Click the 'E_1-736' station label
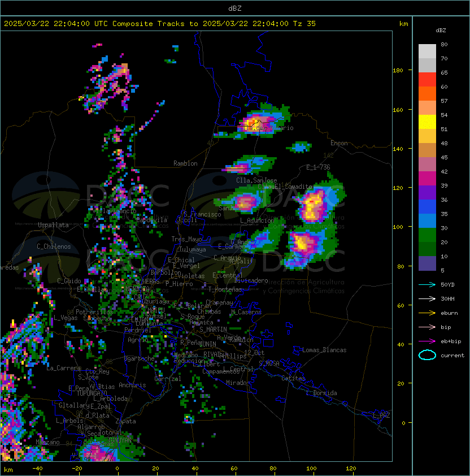This screenshot has height=476, width=470. tap(318, 167)
